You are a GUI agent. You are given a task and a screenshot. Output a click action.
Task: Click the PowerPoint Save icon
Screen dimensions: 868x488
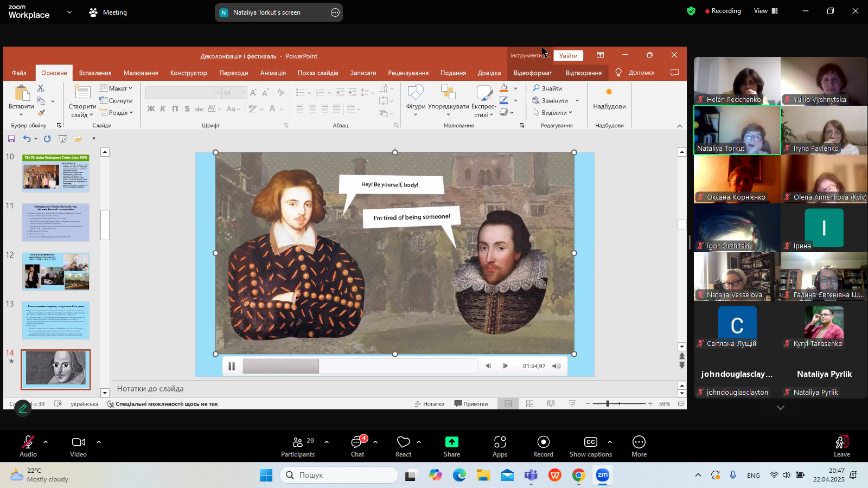(x=11, y=139)
